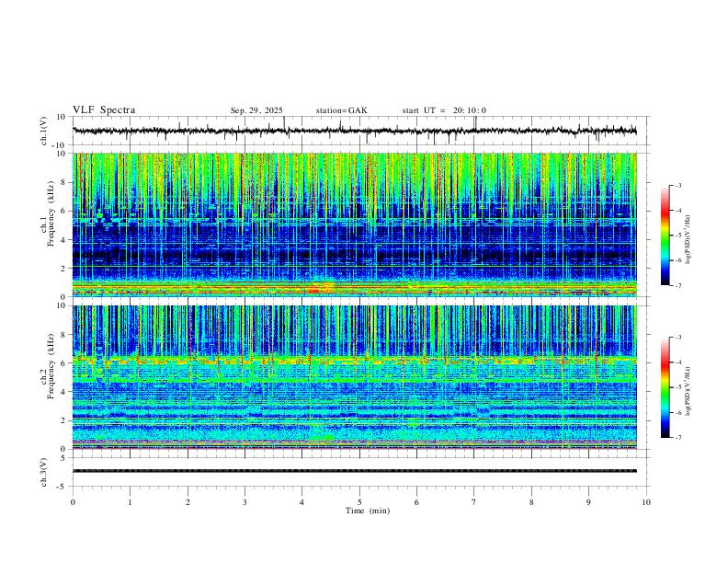Click the start UT 20:10:0 text
The image size is (728, 563).
pyautogui.click(x=444, y=110)
